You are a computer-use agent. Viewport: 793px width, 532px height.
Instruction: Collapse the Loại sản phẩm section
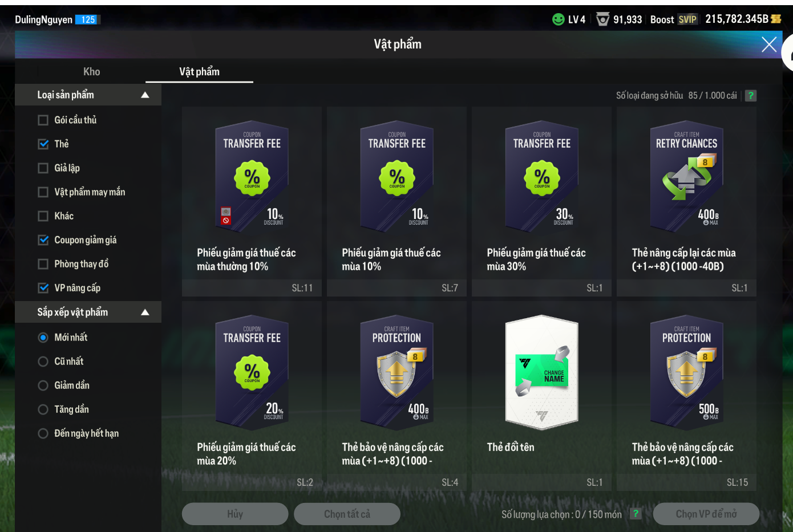pyautogui.click(x=145, y=95)
